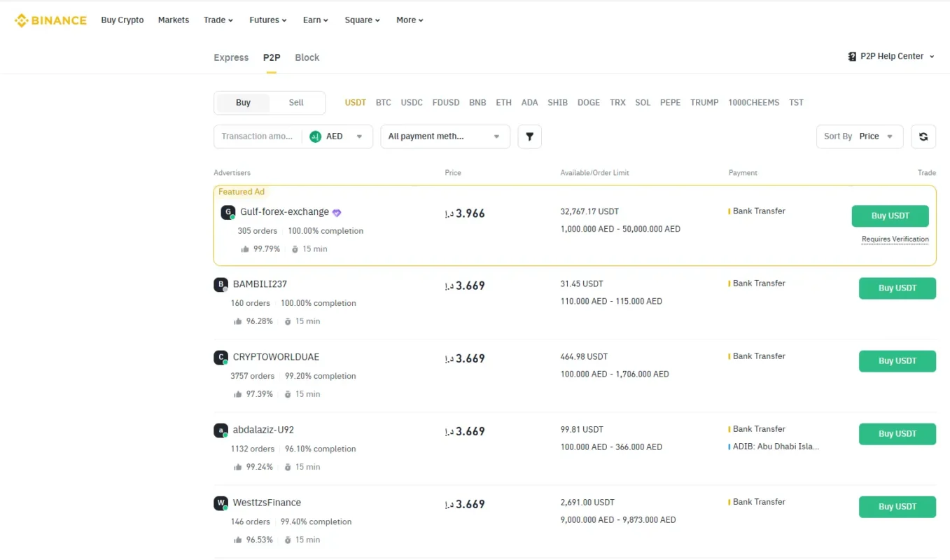
Task: Click thumbs-up icon next to 99.79%
Action: pos(245,249)
